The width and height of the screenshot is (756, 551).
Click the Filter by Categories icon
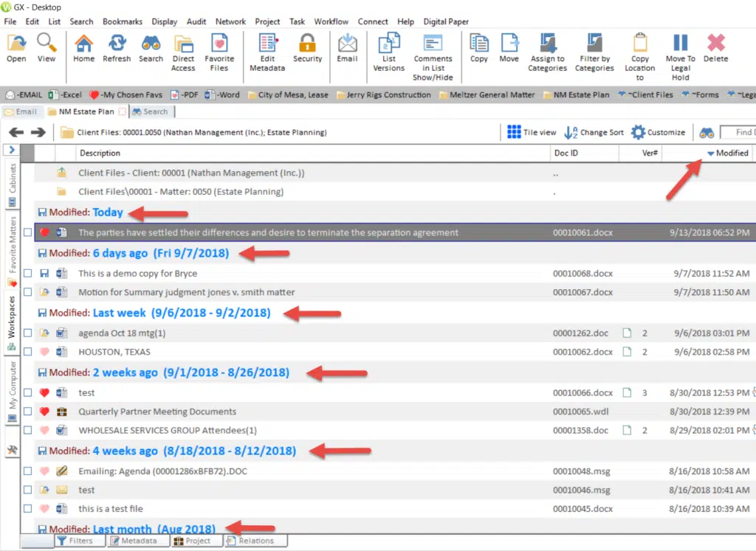(x=594, y=52)
